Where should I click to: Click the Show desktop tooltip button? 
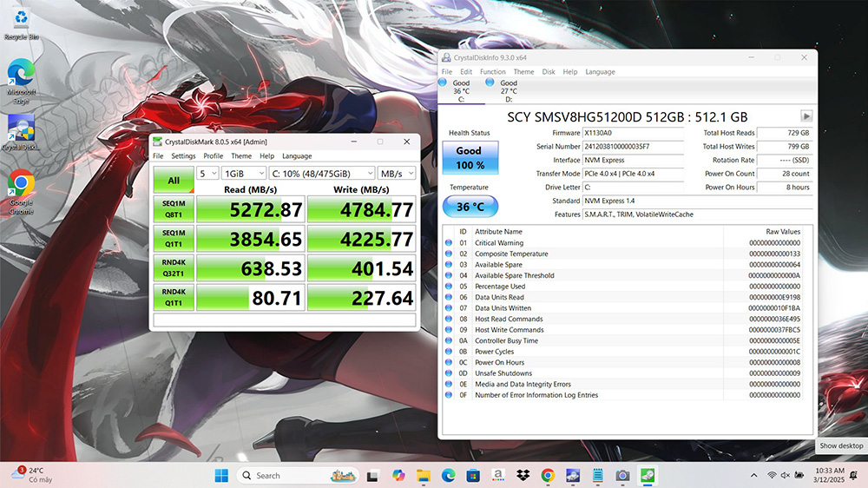tap(841, 446)
